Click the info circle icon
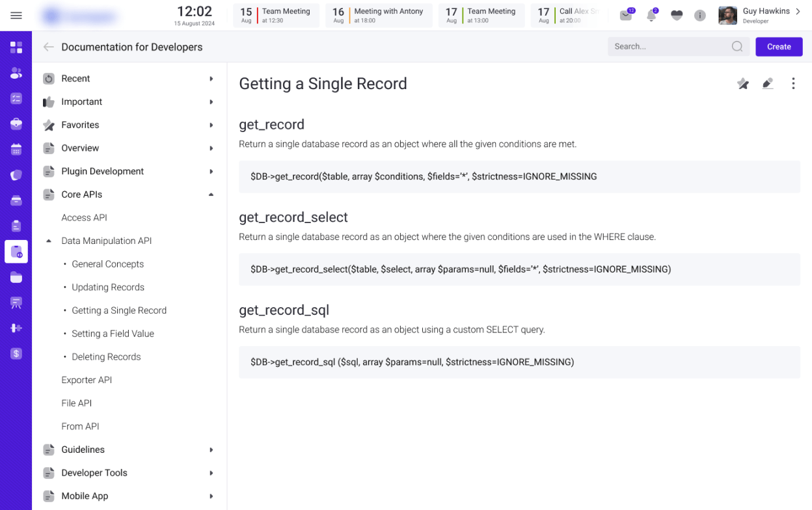 [x=700, y=16]
